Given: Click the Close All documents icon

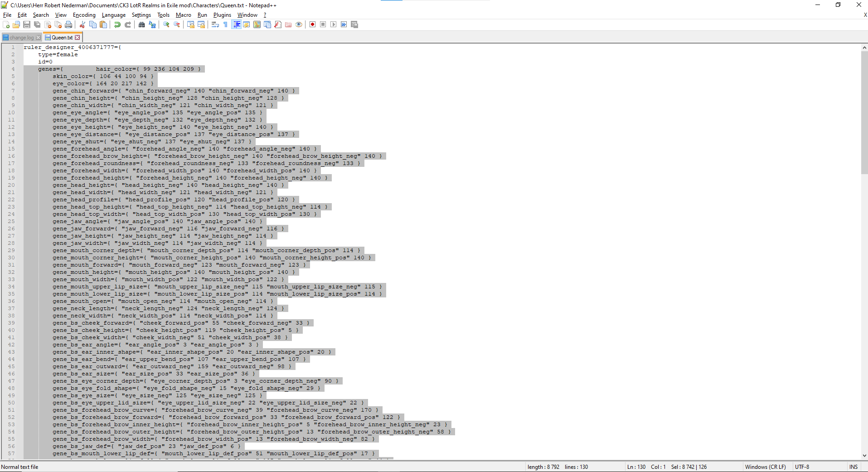Looking at the screenshot, I should coord(58,24).
